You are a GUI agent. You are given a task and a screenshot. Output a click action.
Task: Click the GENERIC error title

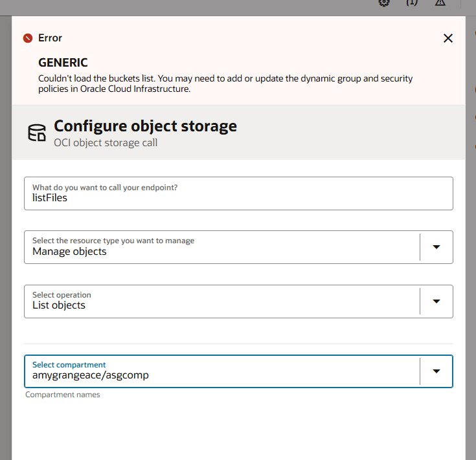63,63
